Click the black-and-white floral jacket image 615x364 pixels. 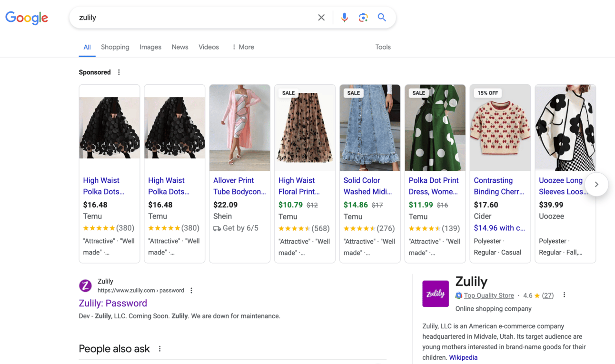click(x=565, y=128)
